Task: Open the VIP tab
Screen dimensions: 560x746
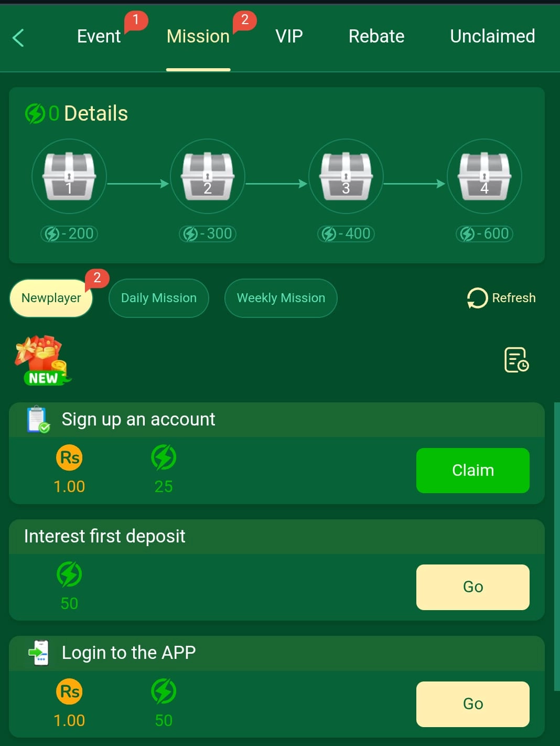Action: [289, 36]
